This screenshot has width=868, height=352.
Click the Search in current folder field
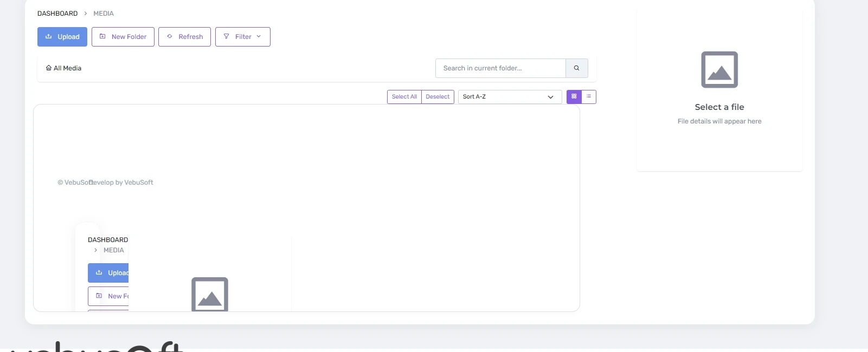[500, 68]
